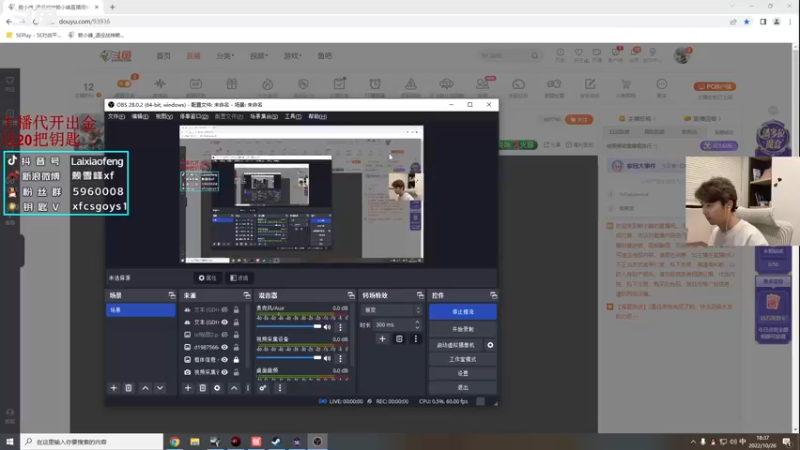This screenshot has width=800, height=450.
Task: Open OBS 文件(F) menu
Action: [x=116, y=116]
